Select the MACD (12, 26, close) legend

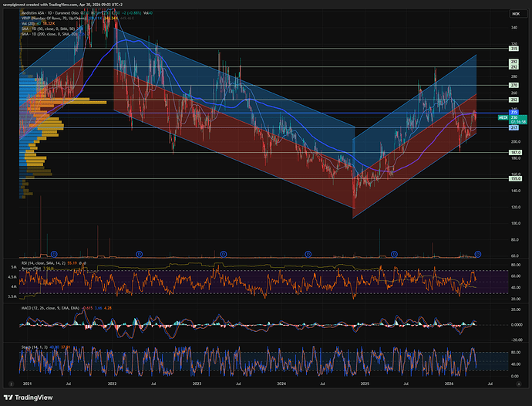tap(50, 308)
